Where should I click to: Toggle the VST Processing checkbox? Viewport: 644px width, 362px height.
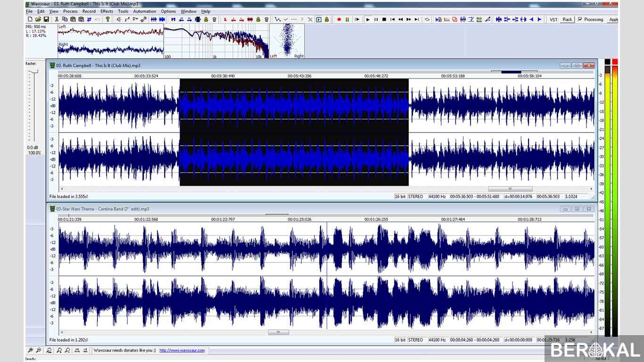(580, 19)
